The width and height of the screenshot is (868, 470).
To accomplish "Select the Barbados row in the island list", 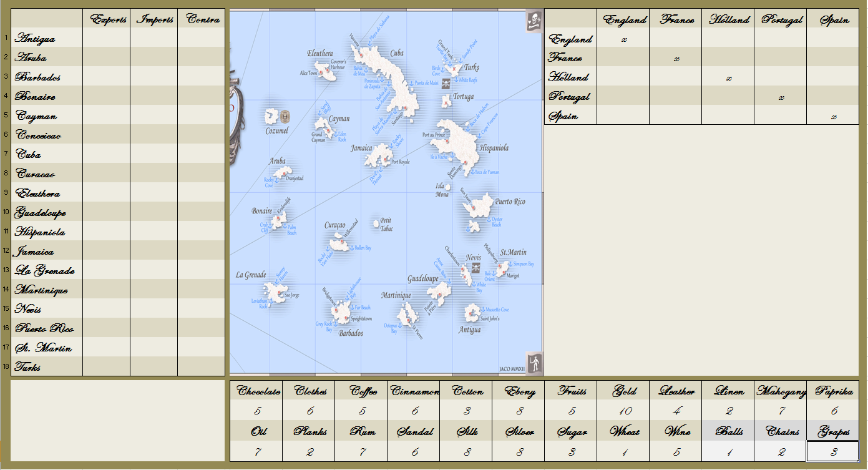I will (118, 77).
